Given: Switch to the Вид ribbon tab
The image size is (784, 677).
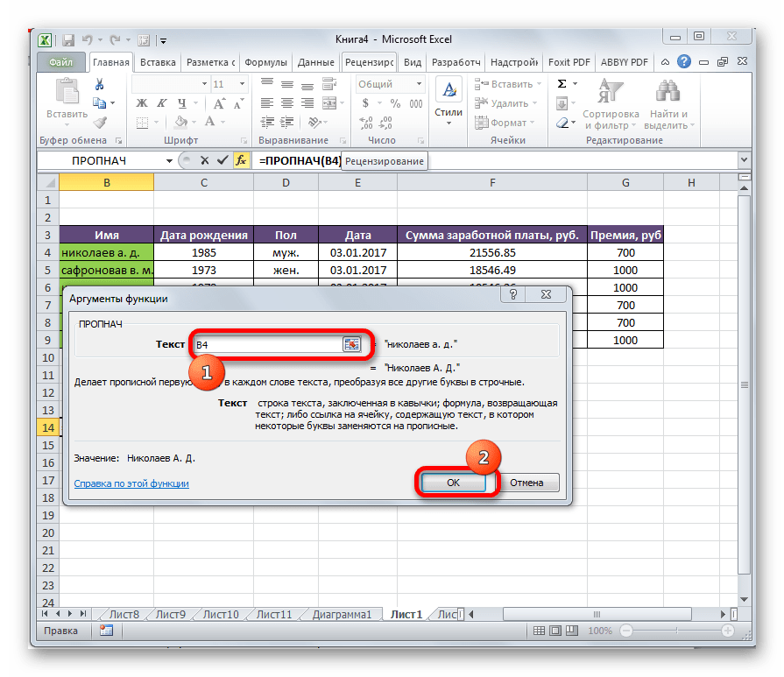Looking at the screenshot, I should pos(413,62).
